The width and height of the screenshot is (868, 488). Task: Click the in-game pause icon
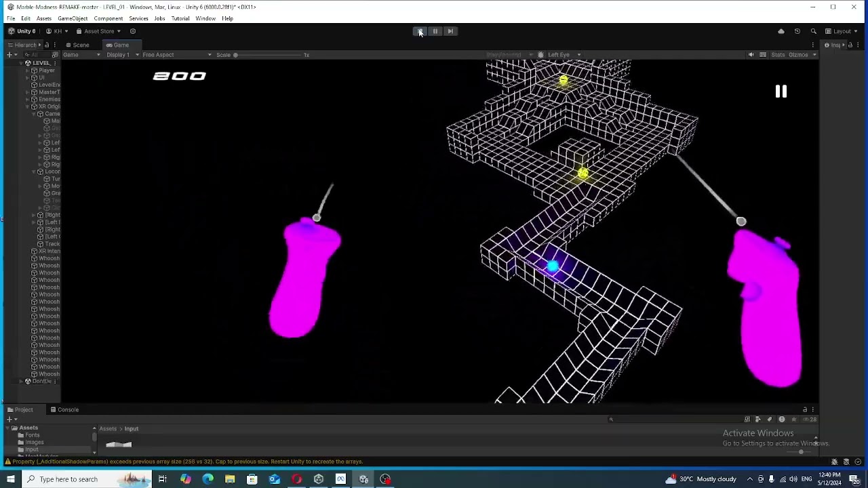781,91
